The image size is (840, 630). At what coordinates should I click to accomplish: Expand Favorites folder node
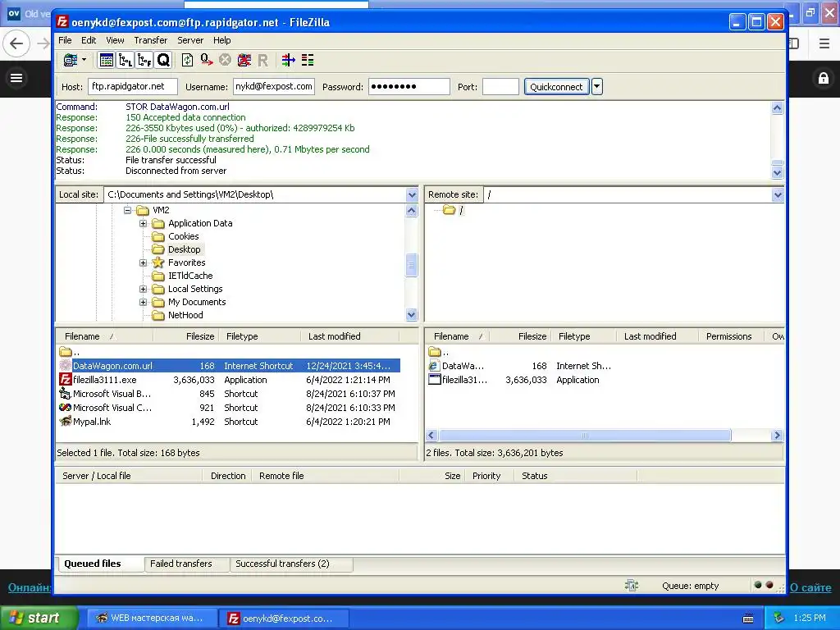tap(143, 262)
